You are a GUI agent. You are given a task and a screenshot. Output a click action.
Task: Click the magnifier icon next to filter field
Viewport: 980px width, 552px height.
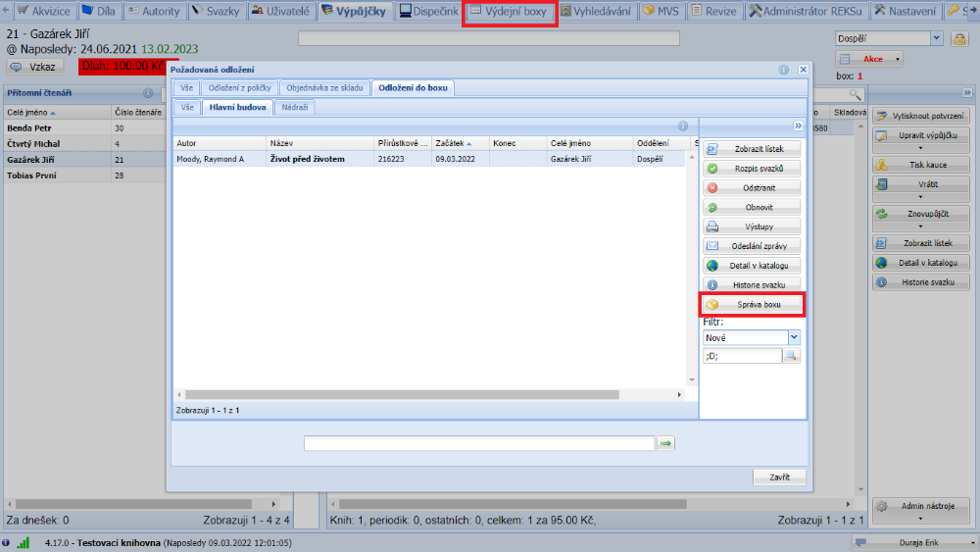tap(791, 356)
